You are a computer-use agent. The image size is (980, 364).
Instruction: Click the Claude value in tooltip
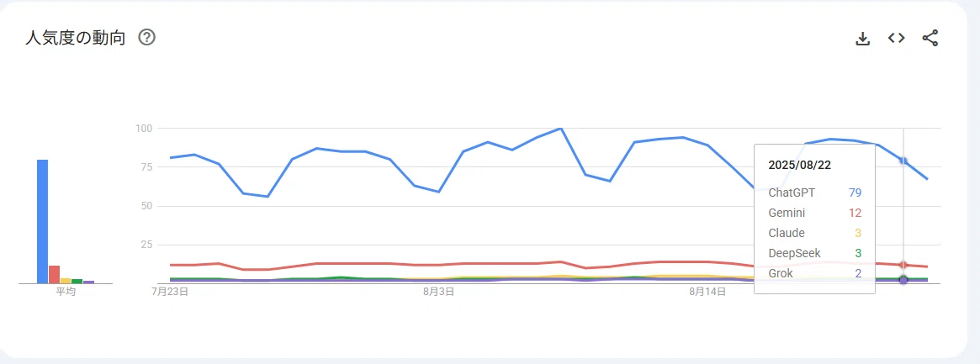click(858, 233)
